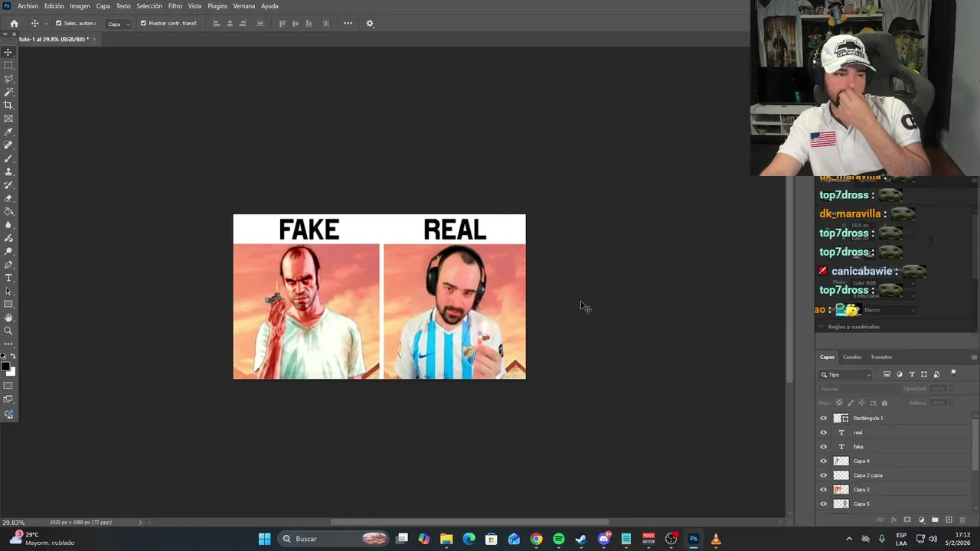Create a new group folder icon
The image size is (980, 551).
pyautogui.click(x=935, y=520)
